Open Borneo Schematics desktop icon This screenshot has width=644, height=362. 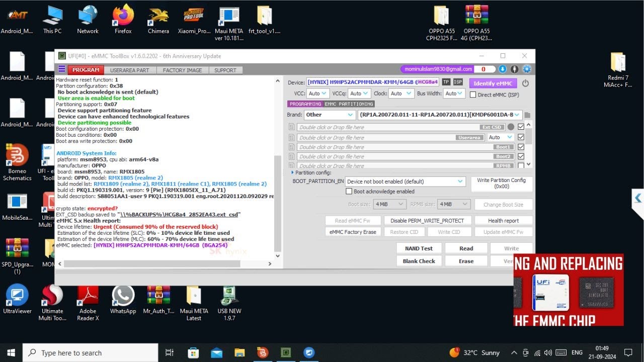(x=17, y=162)
